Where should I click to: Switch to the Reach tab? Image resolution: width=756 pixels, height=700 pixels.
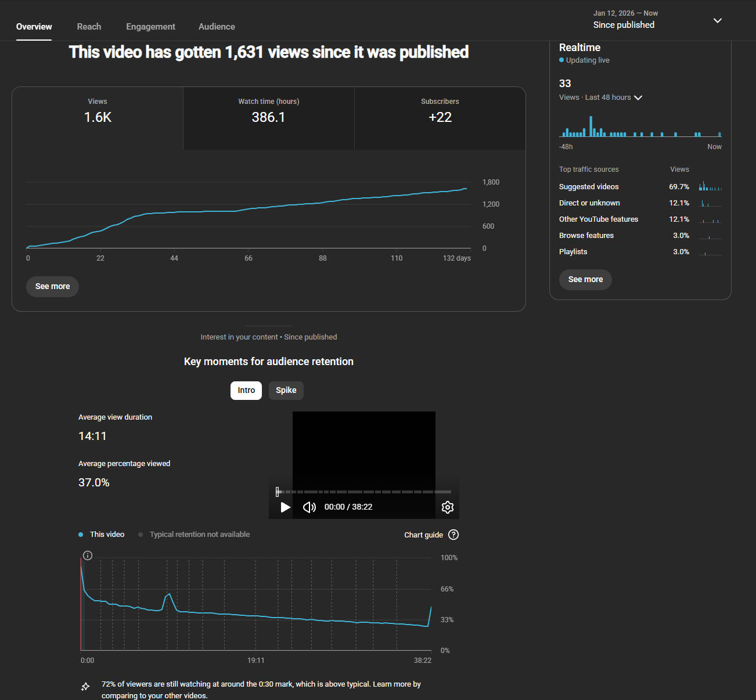click(x=89, y=27)
